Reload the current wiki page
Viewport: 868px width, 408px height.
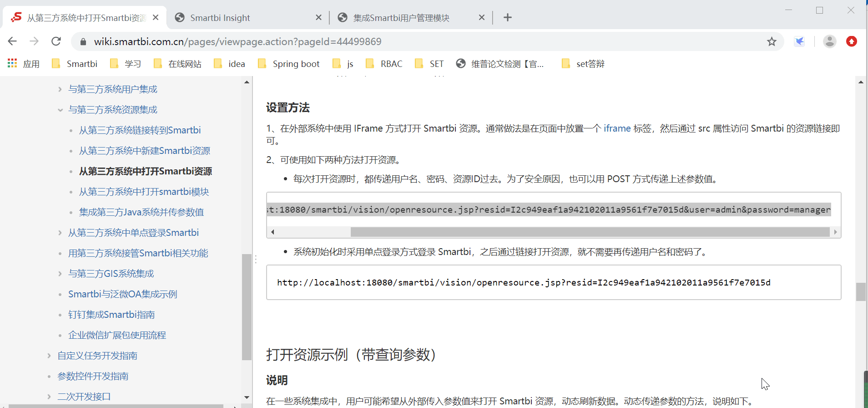(56, 41)
